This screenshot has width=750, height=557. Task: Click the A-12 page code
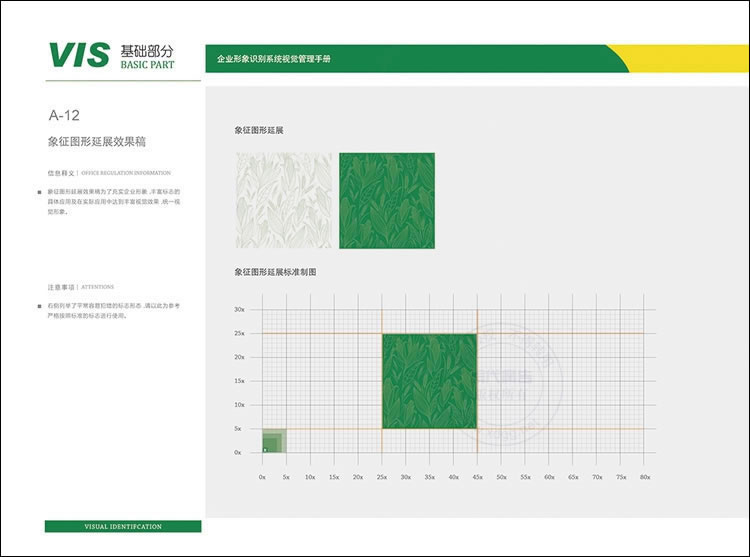pos(64,115)
